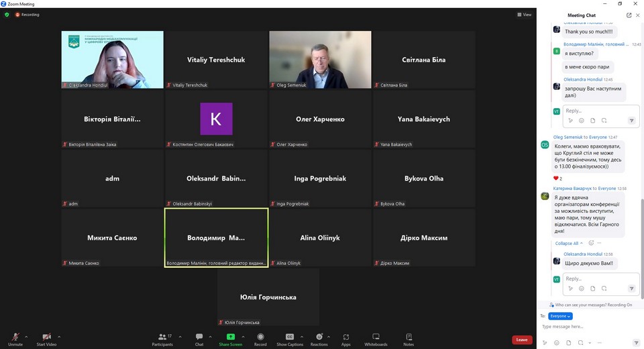Expand audio options arrow beside Unmute
The image size is (644, 349).
point(26,336)
